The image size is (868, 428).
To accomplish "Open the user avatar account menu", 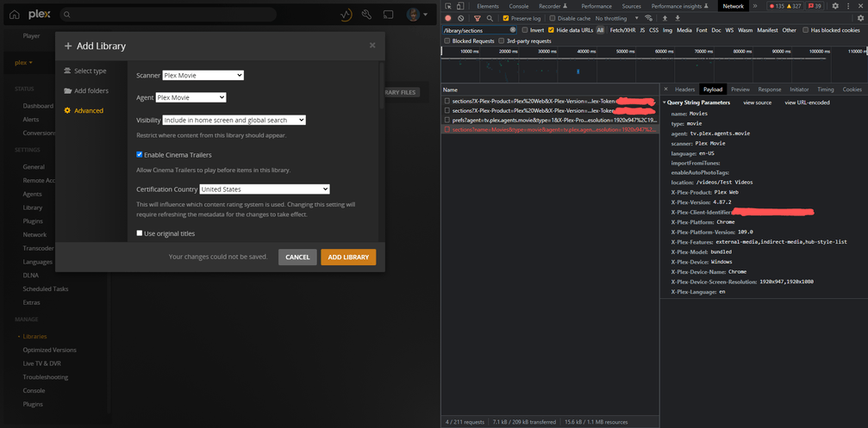I will (417, 15).
